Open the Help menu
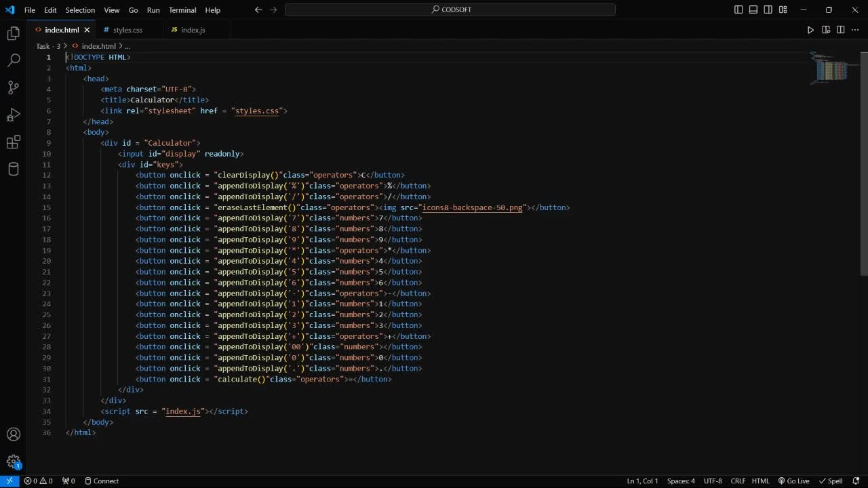This screenshot has height=488, width=868. tap(213, 10)
